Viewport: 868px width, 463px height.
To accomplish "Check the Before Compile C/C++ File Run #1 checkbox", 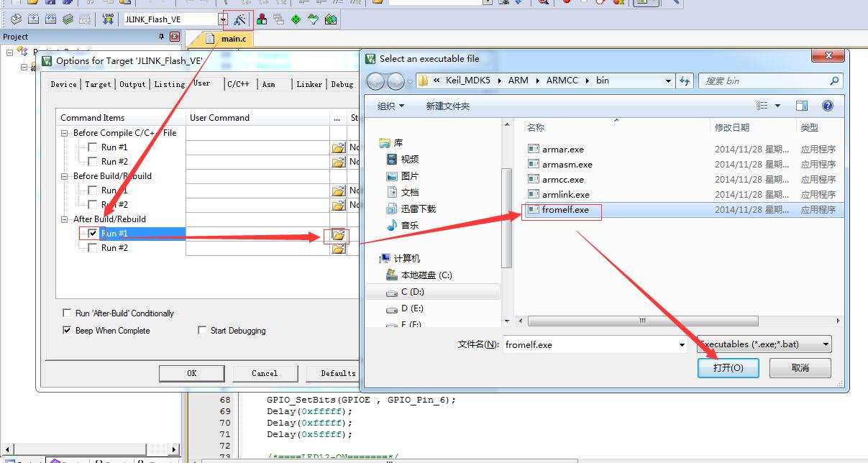I will pyautogui.click(x=92, y=147).
